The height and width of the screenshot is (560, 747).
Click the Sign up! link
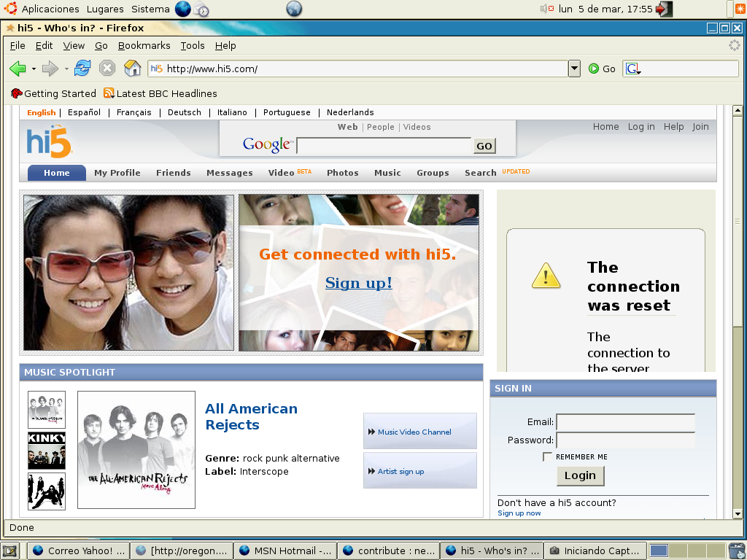[359, 283]
